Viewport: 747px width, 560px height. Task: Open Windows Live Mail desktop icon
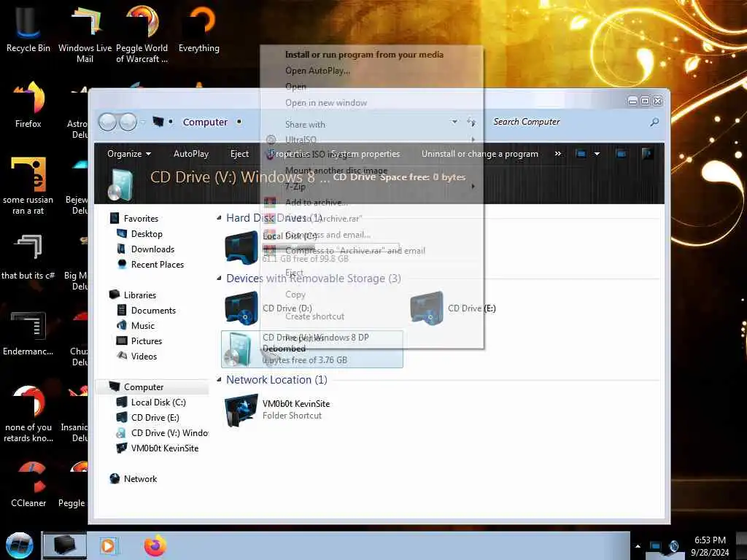coord(85,34)
